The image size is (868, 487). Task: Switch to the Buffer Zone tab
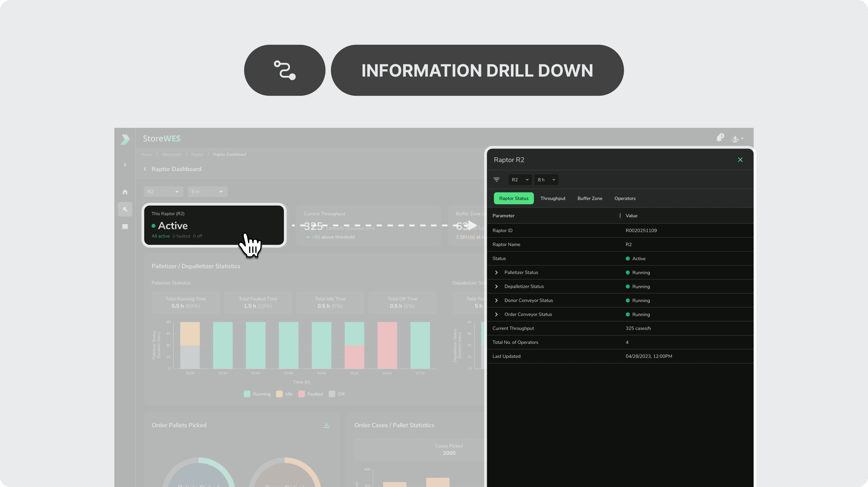click(590, 198)
